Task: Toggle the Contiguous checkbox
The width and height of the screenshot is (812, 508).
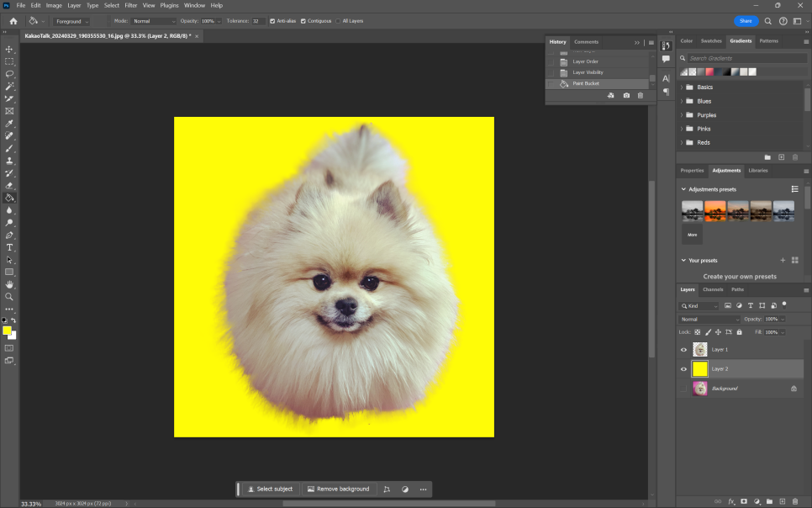Action: click(x=303, y=21)
